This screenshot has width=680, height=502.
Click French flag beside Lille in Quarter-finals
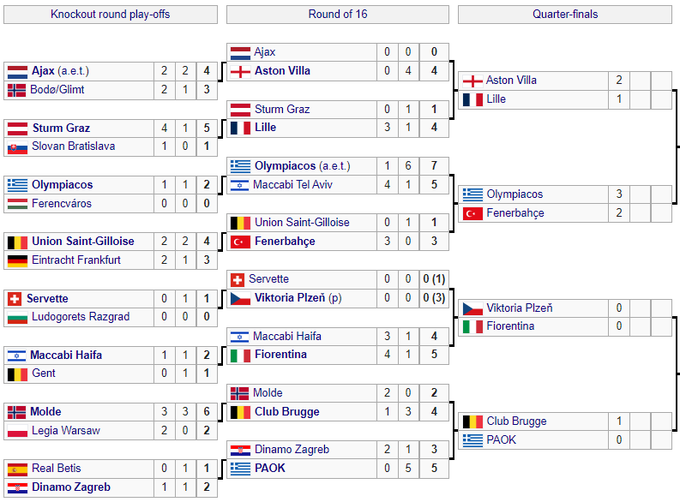click(472, 100)
